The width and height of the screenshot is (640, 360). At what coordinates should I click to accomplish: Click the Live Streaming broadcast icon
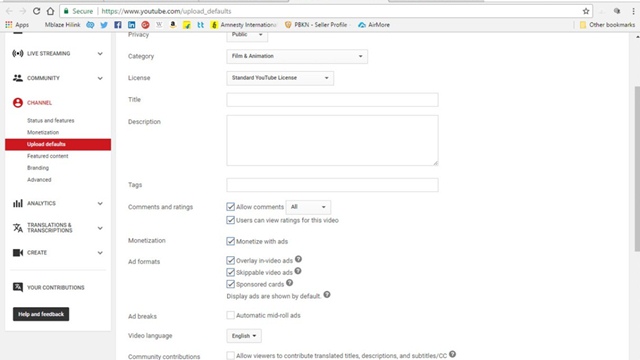pos(18,53)
